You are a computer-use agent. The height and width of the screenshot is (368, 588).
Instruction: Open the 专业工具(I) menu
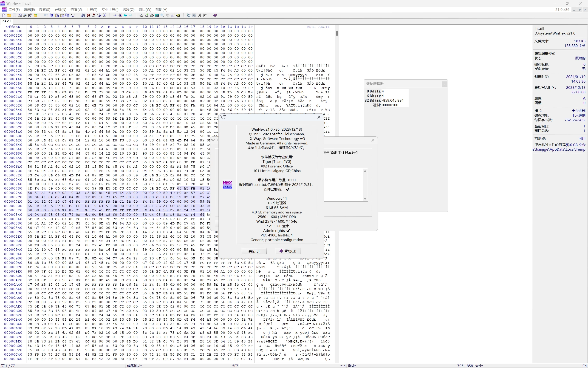110,9
